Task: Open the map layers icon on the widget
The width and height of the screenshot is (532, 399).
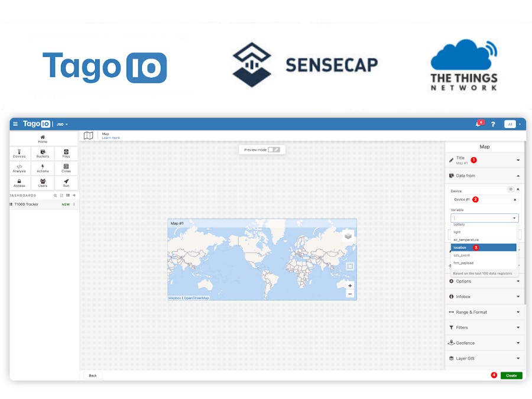Action: coord(348,236)
